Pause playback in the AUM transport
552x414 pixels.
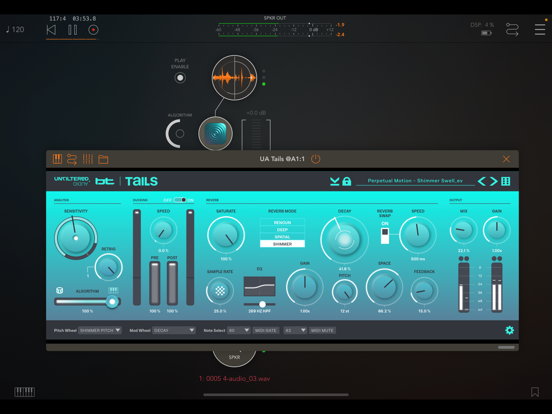click(x=73, y=30)
